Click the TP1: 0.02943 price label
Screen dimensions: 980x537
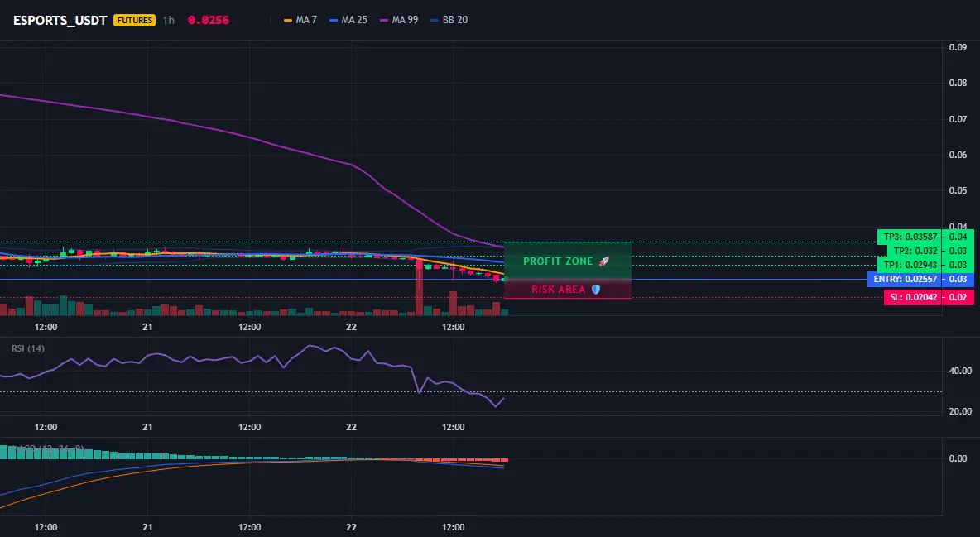(x=909, y=265)
